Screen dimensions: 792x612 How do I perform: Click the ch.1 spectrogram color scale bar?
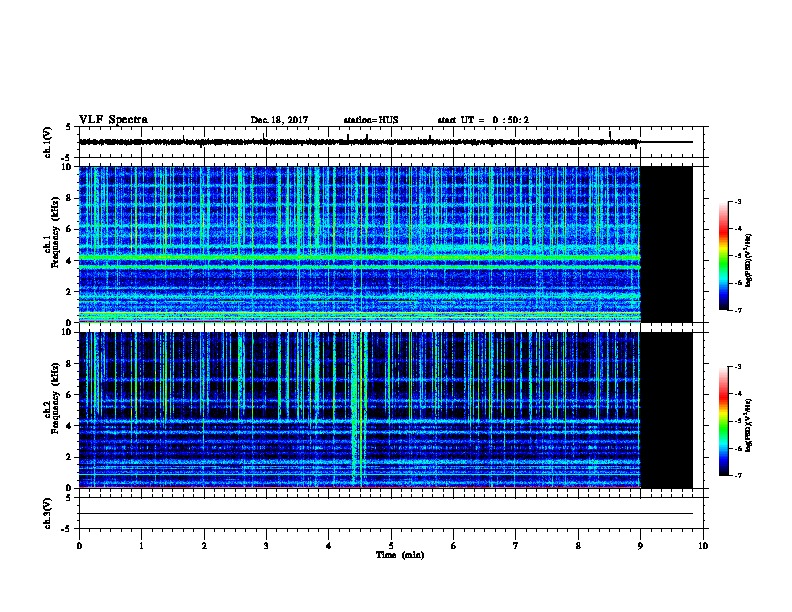pos(723,256)
